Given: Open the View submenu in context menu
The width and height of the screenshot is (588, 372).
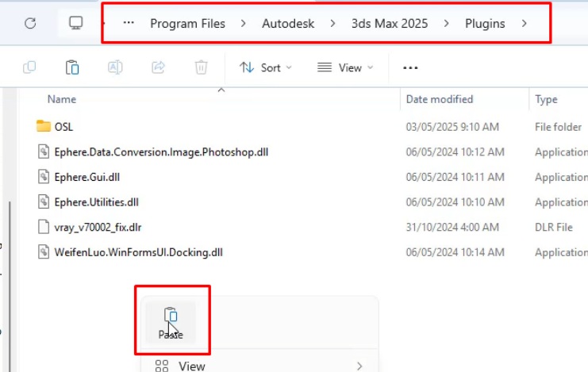Looking at the screenshot, I should [191, 366].
